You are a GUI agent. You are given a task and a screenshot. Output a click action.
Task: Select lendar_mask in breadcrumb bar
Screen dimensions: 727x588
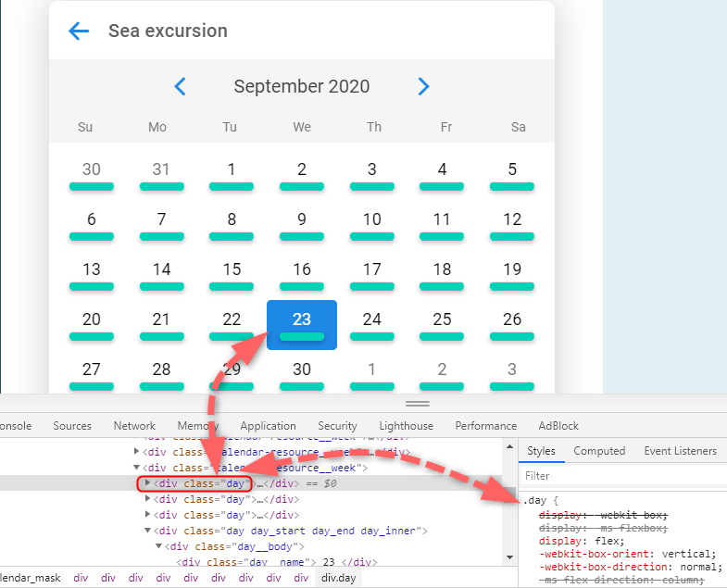(x=31, y=578)
